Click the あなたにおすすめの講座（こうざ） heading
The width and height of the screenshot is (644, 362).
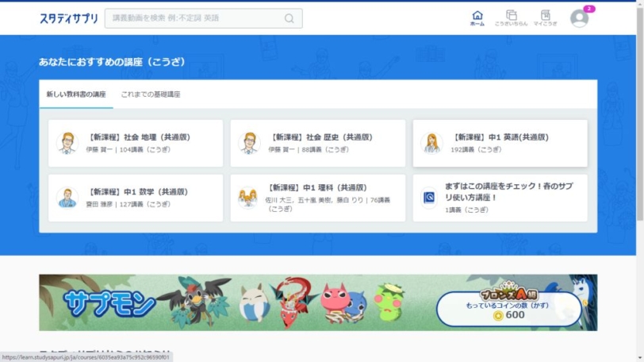tap(112, 62)
